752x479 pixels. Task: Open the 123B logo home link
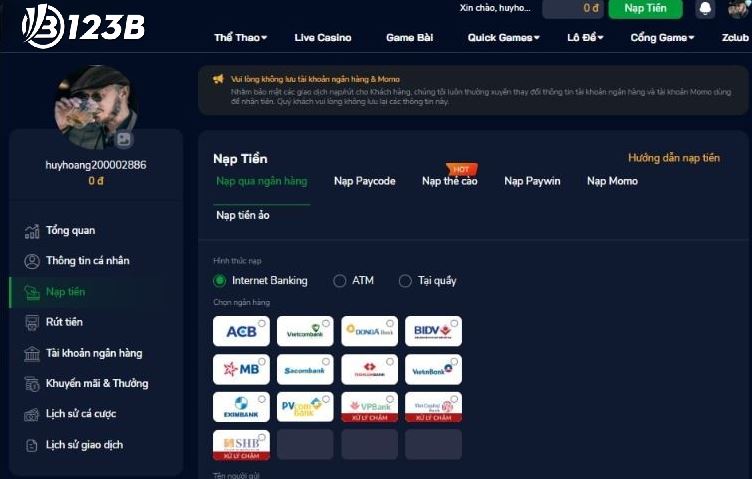[x=83, y=26]
